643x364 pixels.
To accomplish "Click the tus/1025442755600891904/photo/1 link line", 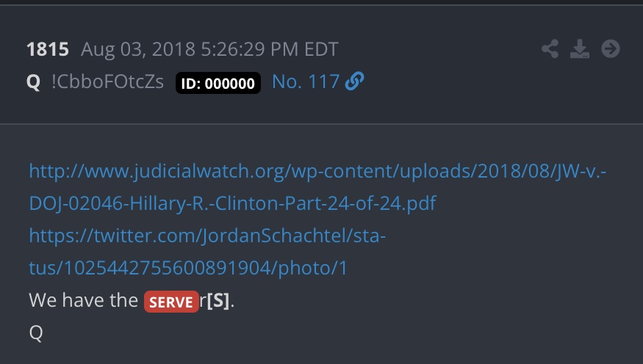I will [188, 268].
